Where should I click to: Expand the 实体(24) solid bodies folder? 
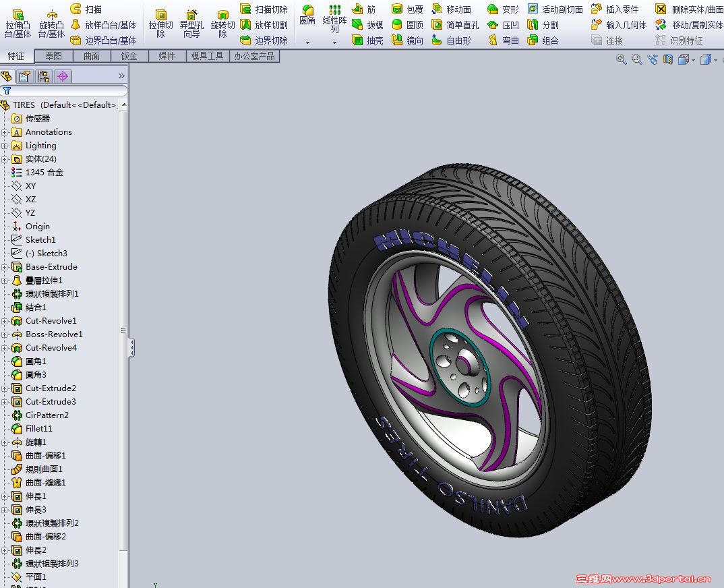5,159
